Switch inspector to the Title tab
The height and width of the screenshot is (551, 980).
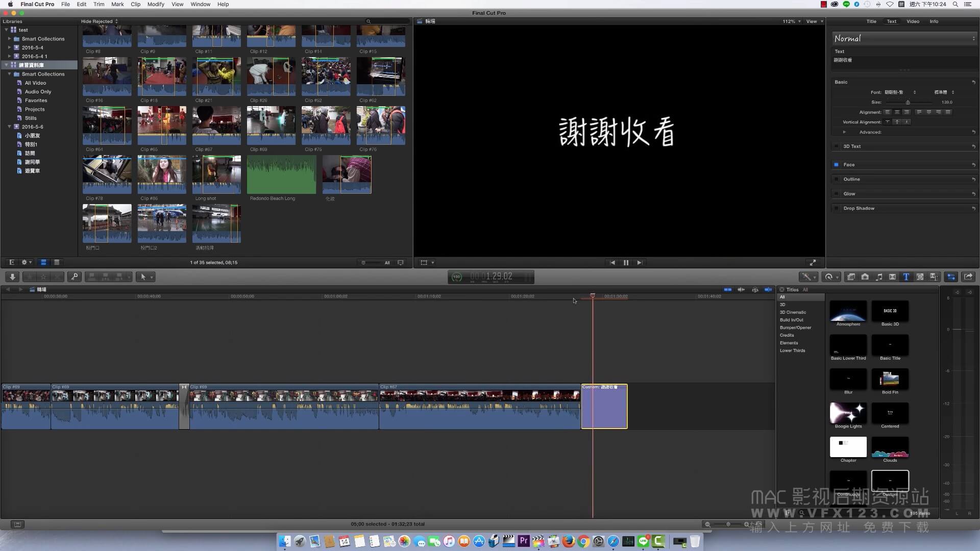click(871, 21)
